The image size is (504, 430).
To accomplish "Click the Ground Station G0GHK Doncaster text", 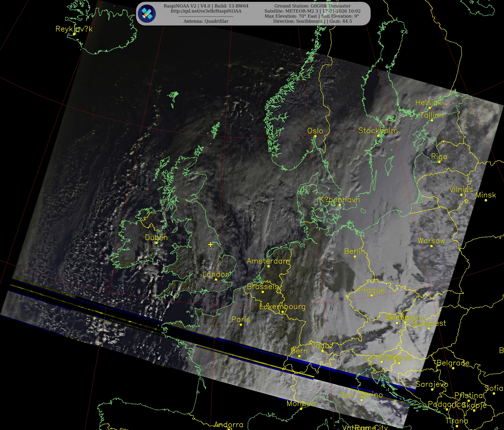I will pyautogui.click(x=313, y=6).
